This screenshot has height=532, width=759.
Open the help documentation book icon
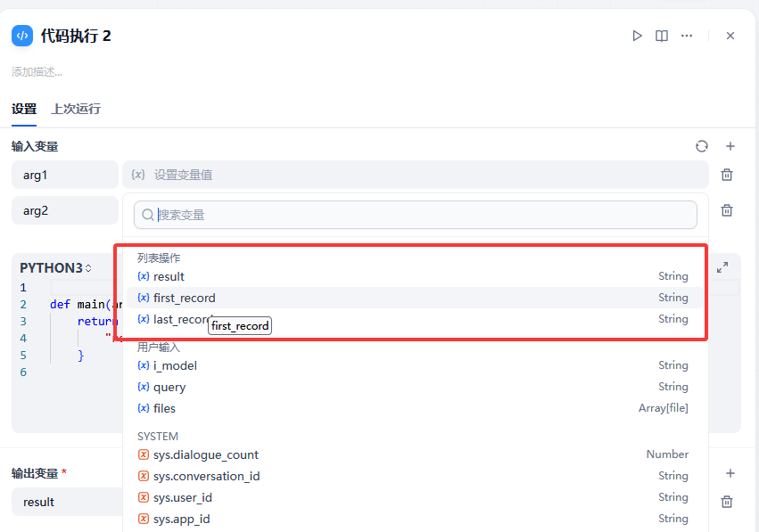point(662,36)
